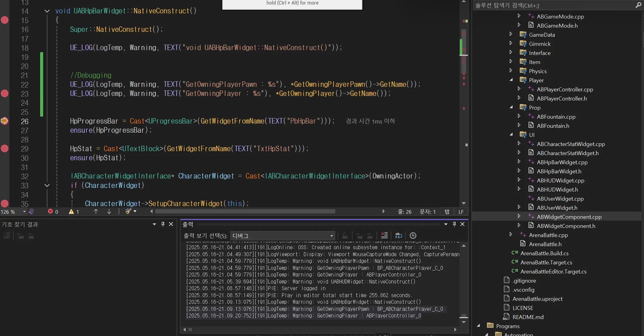644x336 pixels.
Task: Click the solution explorer search field
Action: [x=553, y=5]
